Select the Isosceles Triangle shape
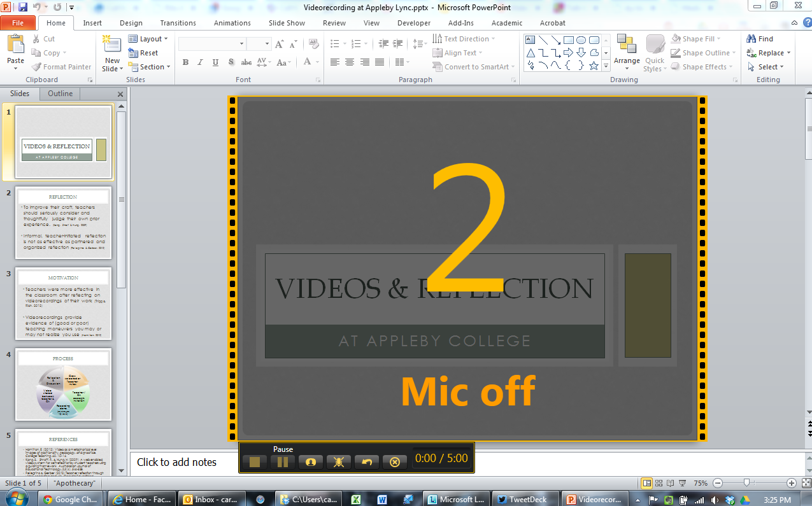 pyautogui.click(x=530, y=53)
